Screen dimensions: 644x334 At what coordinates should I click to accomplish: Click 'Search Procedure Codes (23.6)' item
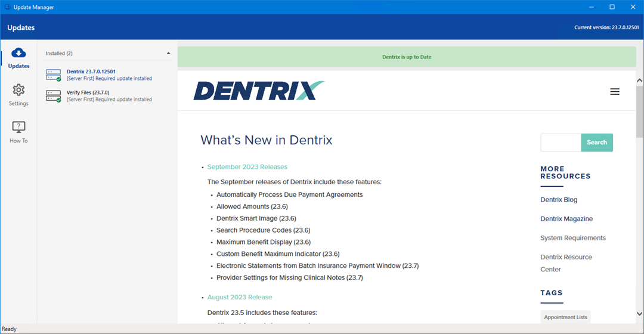264,230
